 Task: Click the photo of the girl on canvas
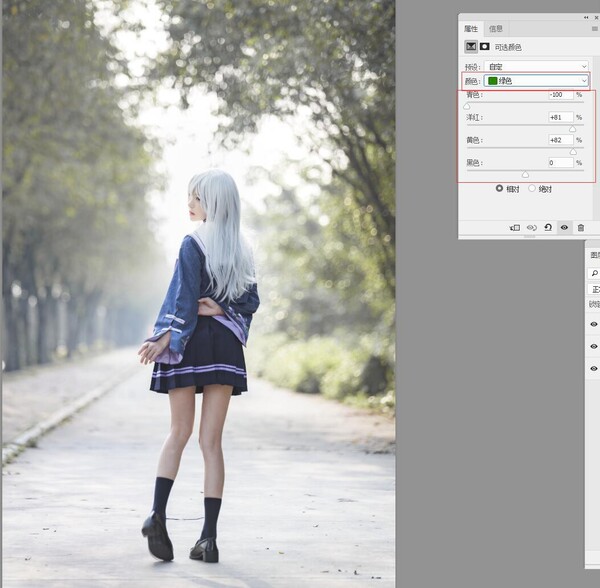pos(199,294)
